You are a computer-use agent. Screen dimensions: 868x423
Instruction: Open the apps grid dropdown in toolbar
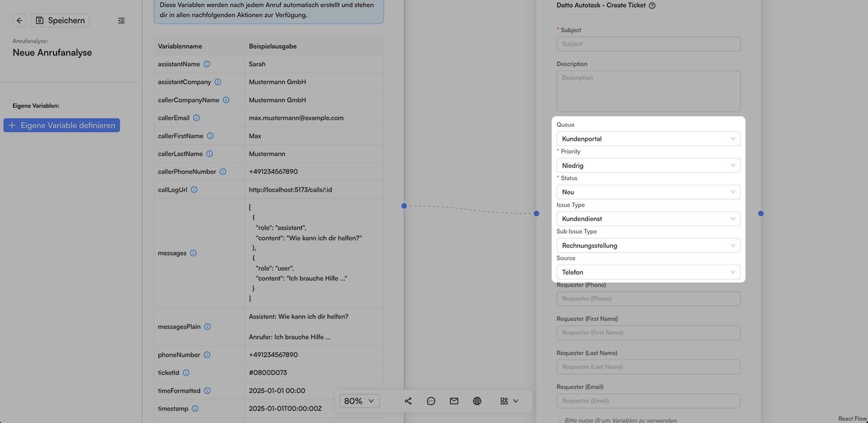[509, 401]
